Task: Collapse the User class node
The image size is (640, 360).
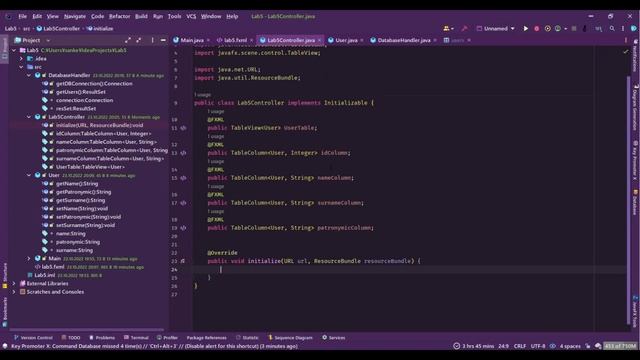Action: coord(29,175)
